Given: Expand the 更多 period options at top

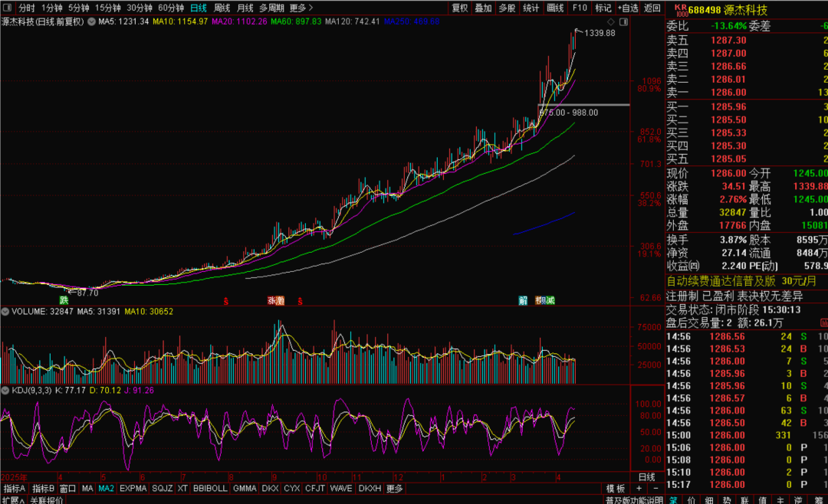Looking at the screenshot, I should (301, 8).
